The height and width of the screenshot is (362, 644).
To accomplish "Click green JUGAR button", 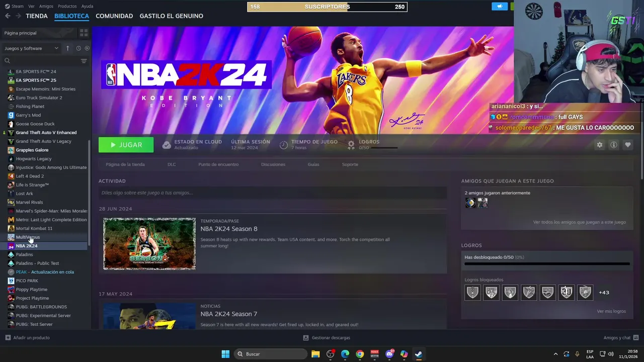I will [x=126, y=145].
